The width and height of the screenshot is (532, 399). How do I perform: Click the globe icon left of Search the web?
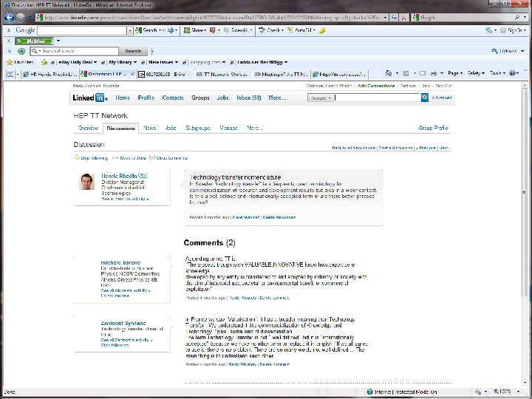[21, 51]
